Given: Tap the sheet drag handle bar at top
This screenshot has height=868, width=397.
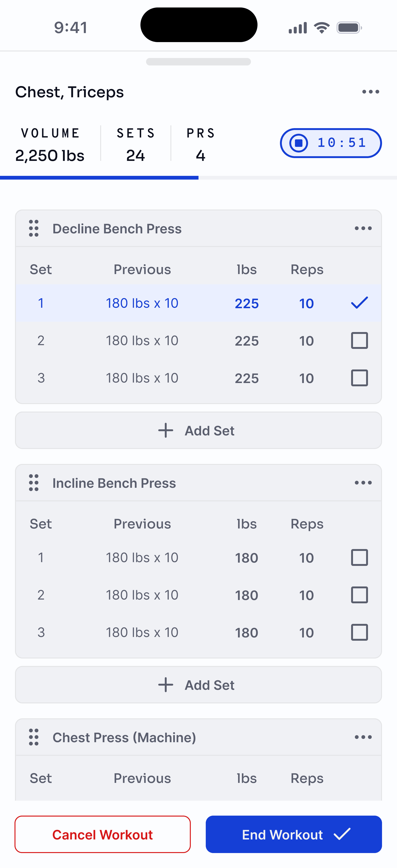Looking at the screenshot, I should [198, 62].
